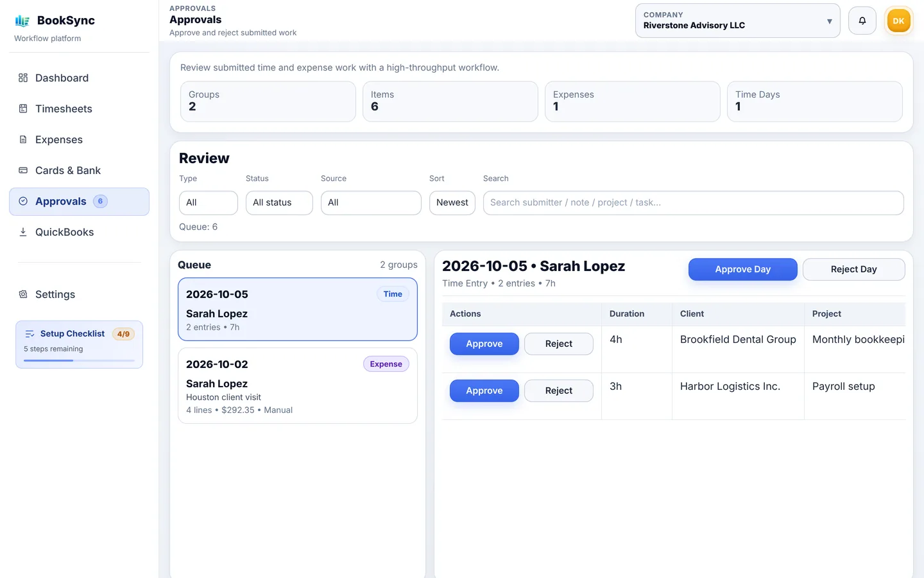Click the Expenses document icon
924x578 pixels.
click(x=23, y=139)
